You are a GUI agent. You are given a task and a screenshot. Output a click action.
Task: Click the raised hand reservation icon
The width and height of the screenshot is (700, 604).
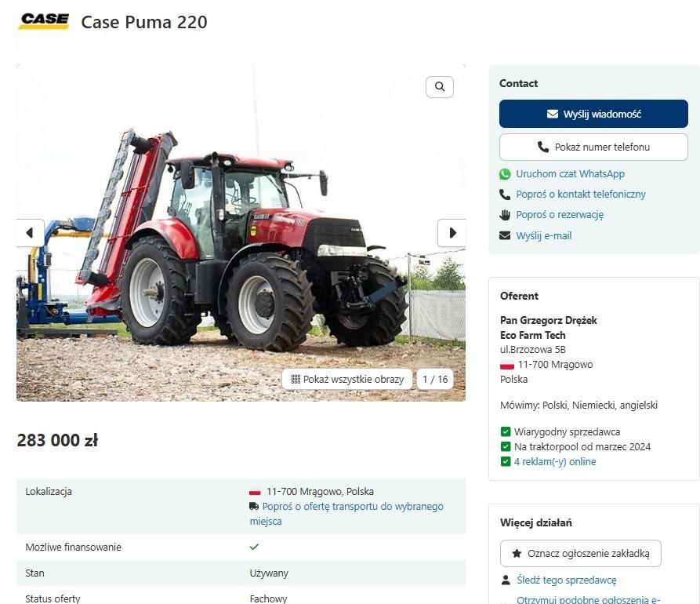coord(505,215)
